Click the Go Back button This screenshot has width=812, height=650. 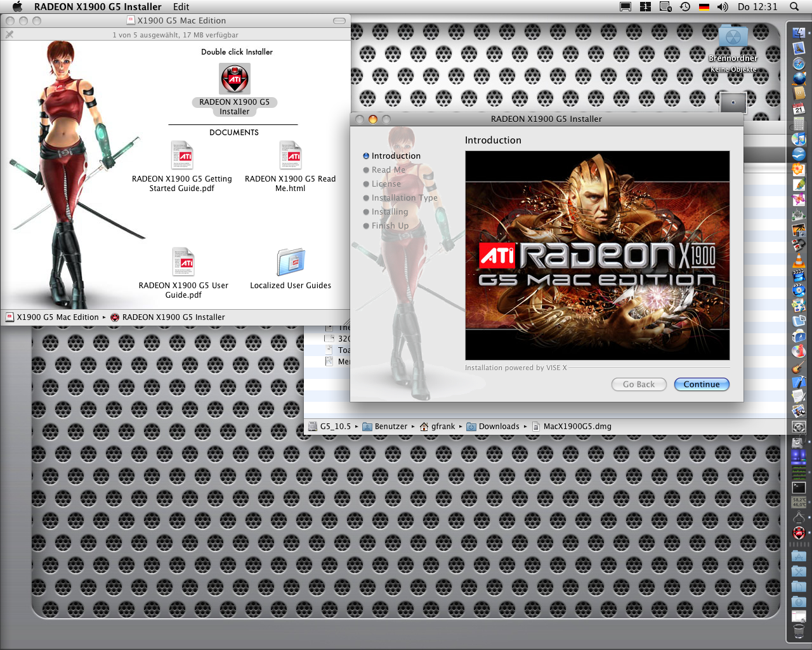pos(638,385)
